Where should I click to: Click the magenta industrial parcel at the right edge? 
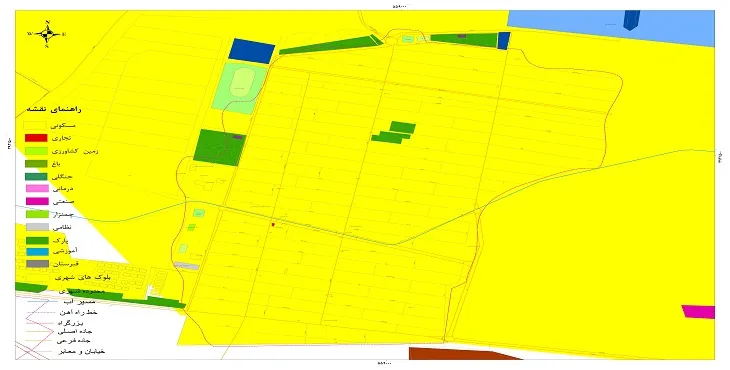[698, 311]
